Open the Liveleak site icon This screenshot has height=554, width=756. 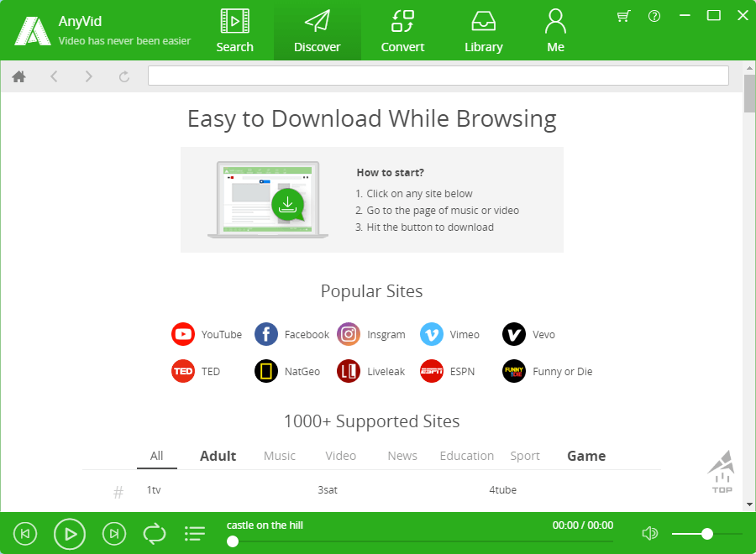pyautogui.click(x=349, y=371)
